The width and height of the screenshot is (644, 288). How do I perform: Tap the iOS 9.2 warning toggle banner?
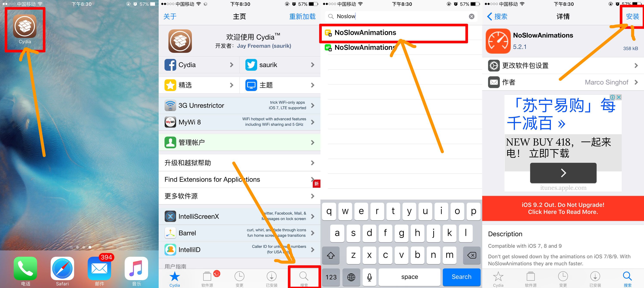[563, 209]
